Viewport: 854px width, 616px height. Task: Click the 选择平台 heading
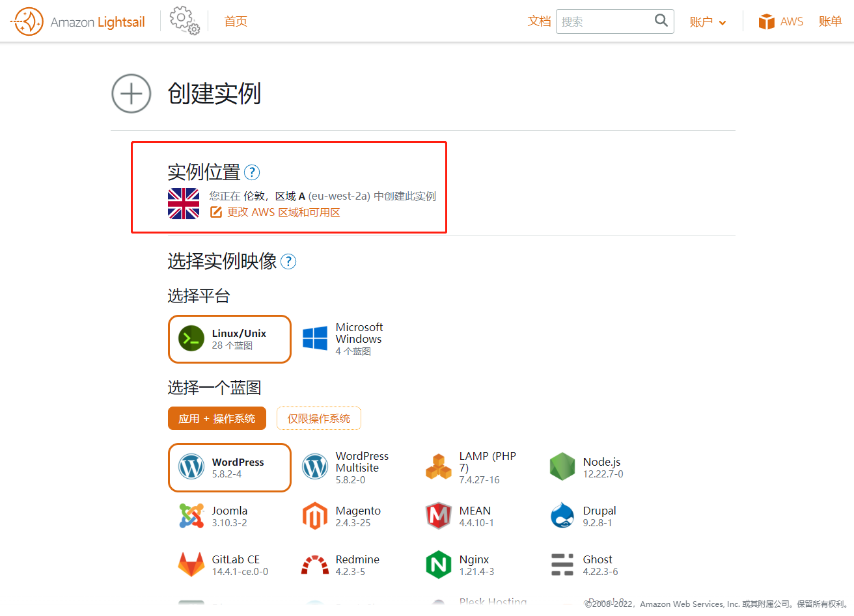point(199,296)
